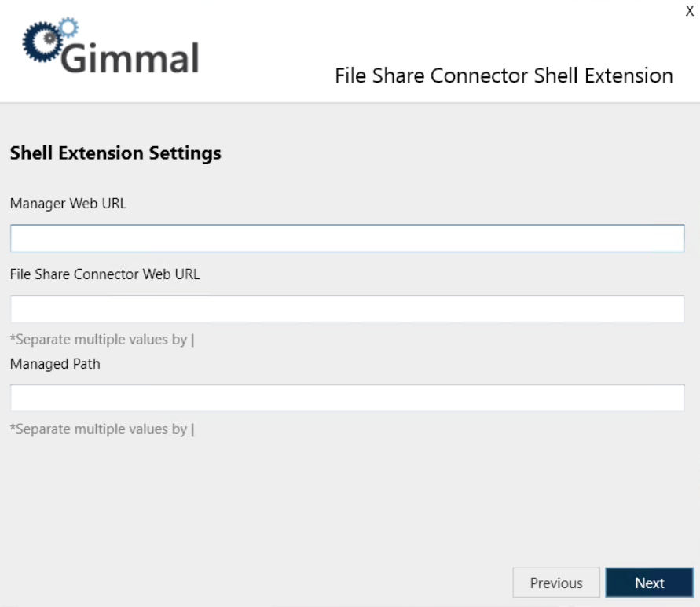The width and height of the screenshot is (700, 607).
Task: Click the gray hub inside the dark gear
Action: 49,39
